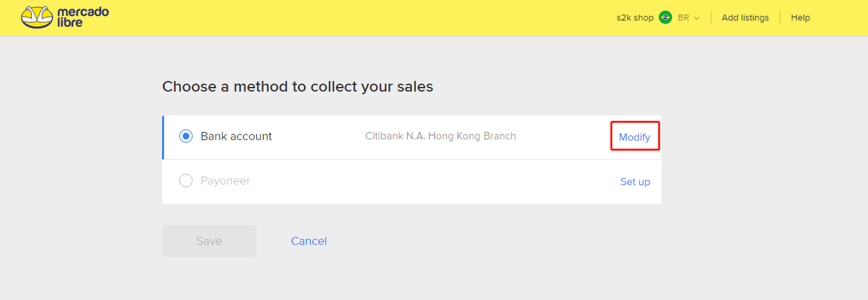Open the s2k shop account menu
The width and height of the screenshot is (868, 300).
point(635,18)
